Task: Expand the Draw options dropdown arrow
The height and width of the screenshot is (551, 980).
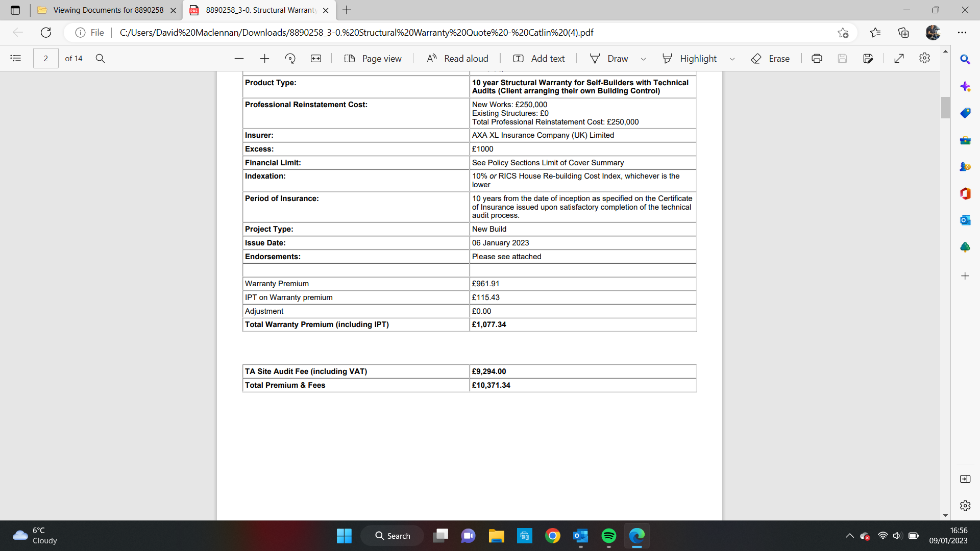Action: tap(643, 59)
